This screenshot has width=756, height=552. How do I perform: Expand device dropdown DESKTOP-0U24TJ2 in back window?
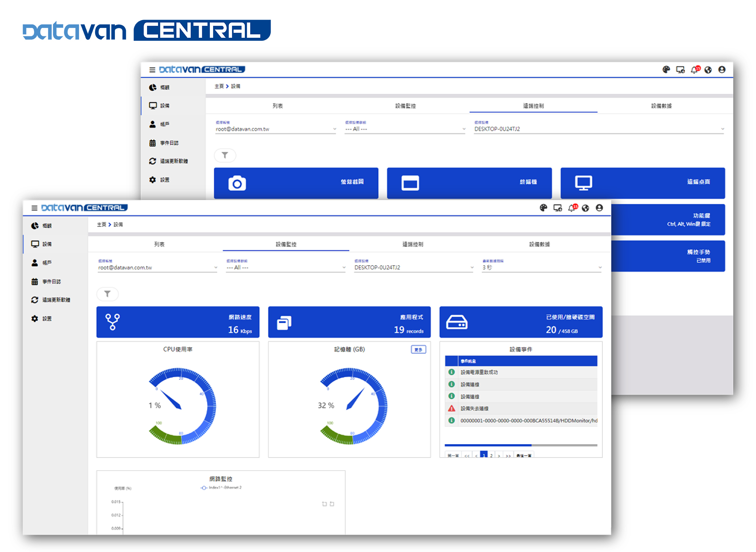(600, 129)
